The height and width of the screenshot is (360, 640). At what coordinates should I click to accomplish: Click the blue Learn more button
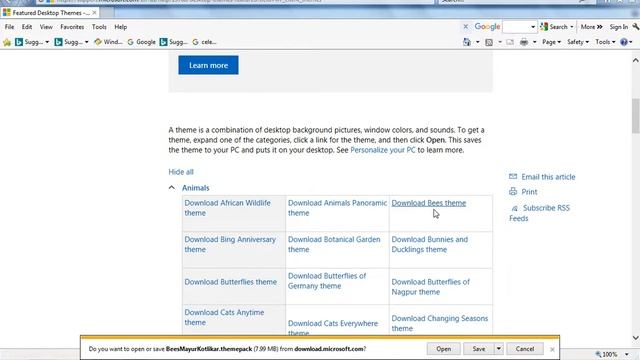208,65
